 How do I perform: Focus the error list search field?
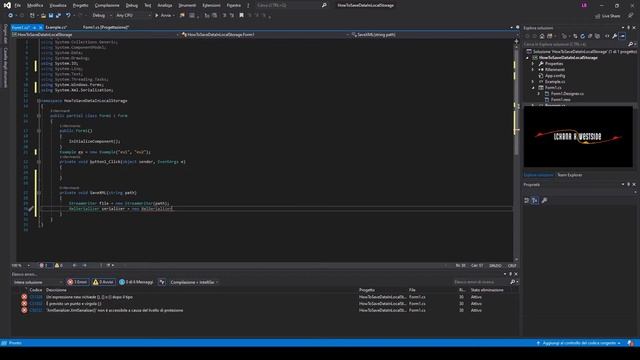[x=481, y=282]
